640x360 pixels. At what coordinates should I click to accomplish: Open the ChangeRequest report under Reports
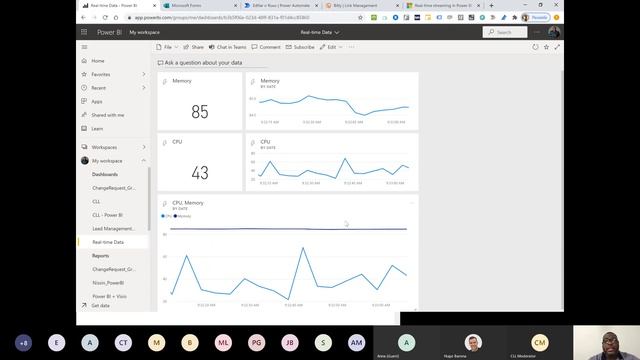tap(114, 269)
